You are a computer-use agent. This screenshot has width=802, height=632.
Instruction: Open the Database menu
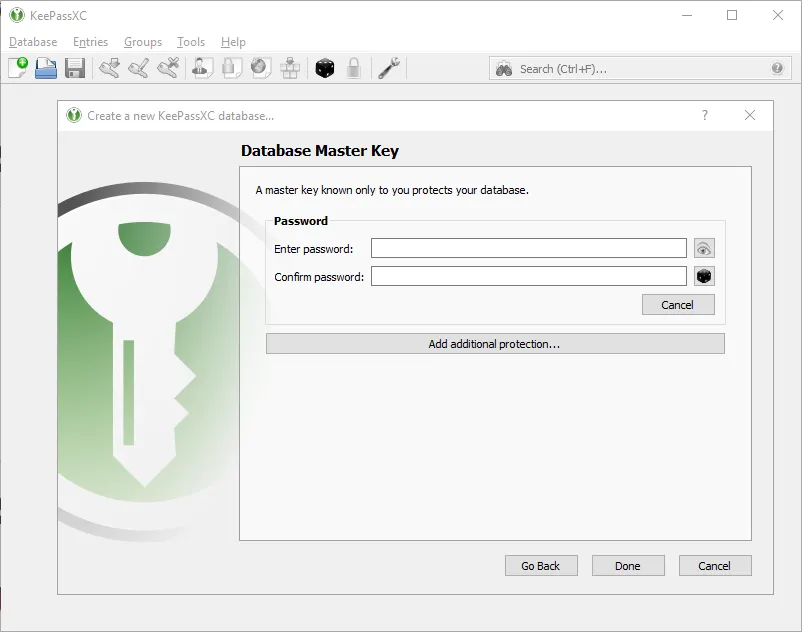click(x=33, y=42)
